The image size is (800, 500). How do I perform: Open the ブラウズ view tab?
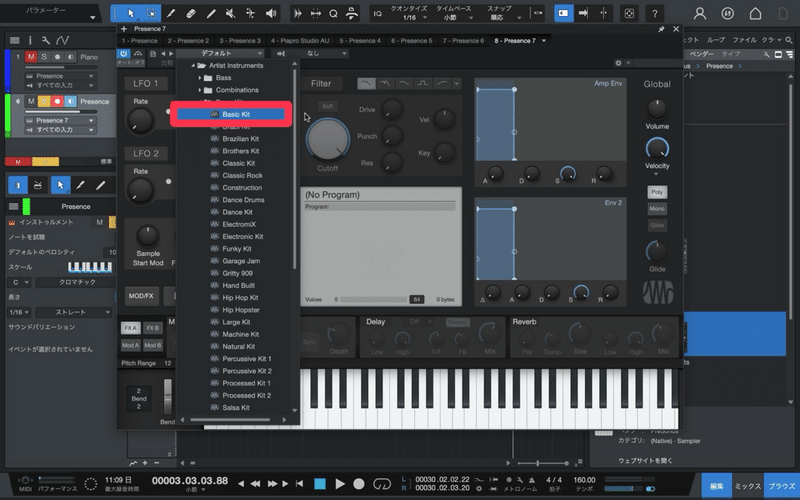point(781,486)
